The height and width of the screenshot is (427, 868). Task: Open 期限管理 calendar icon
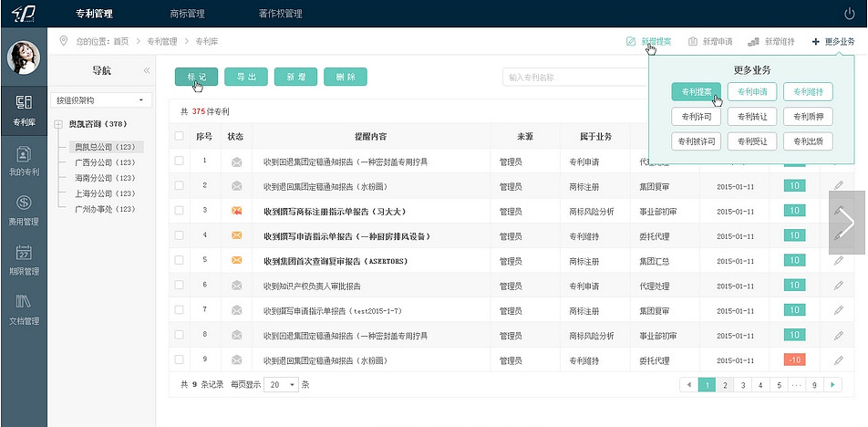pyautogui.click(x=24, y=259)
